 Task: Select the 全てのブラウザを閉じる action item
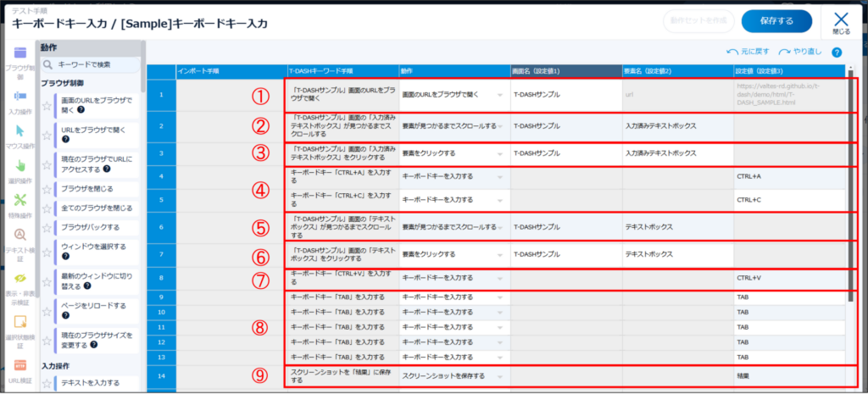97,208
